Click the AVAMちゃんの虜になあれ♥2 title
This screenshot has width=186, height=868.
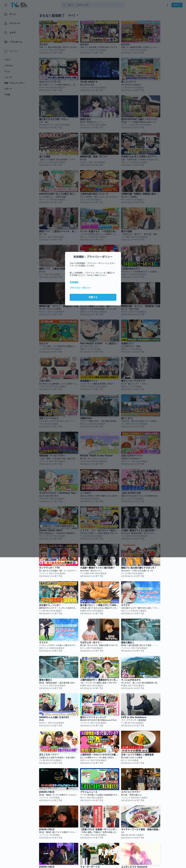point(54,717)
